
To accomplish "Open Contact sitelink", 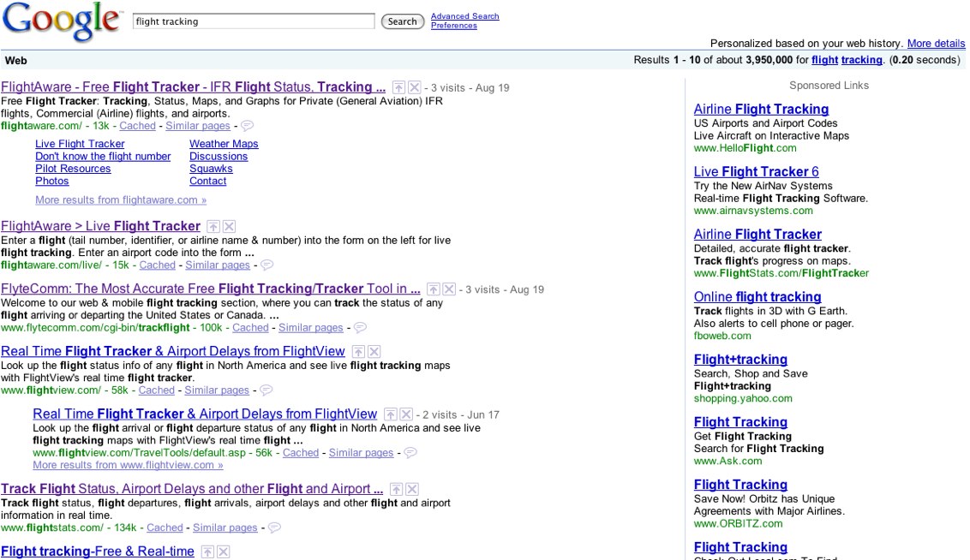I will click(x=208, y=182).
